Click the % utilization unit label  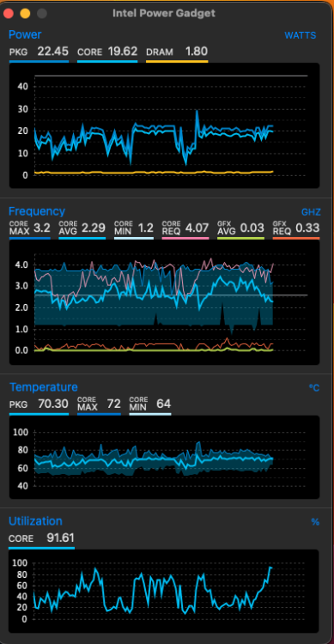[x=315, y=522]
